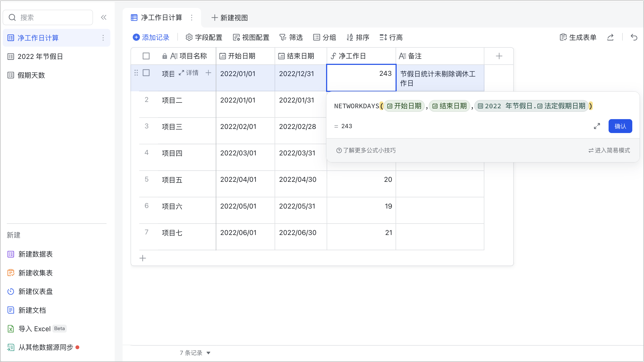Click 新建视图 to create a view
Viewport: 644px width, 362px height.
pos(230,18)
